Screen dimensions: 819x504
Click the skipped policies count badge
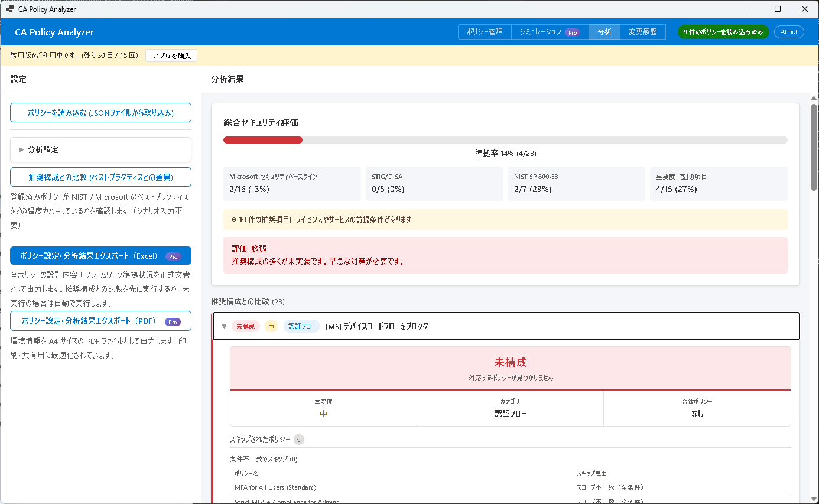[300, 440]
